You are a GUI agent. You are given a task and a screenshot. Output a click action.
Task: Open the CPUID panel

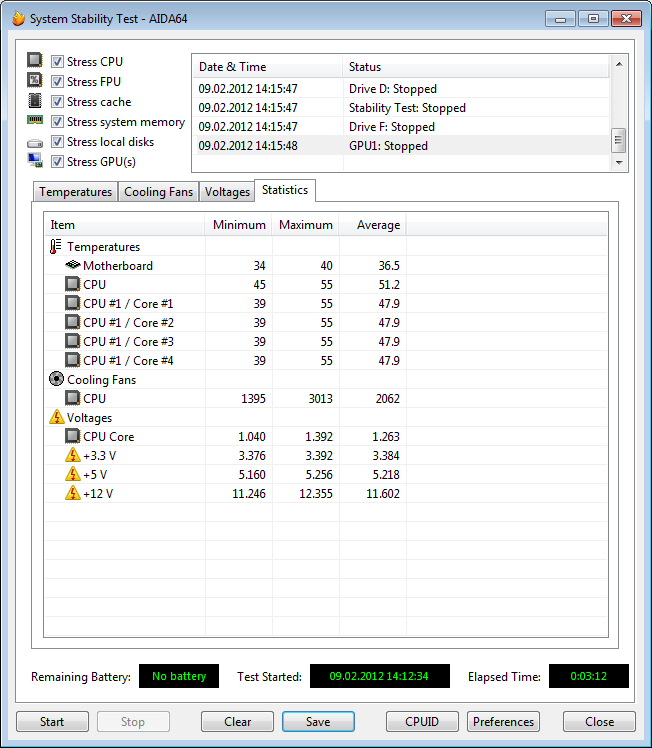[422, 721]
